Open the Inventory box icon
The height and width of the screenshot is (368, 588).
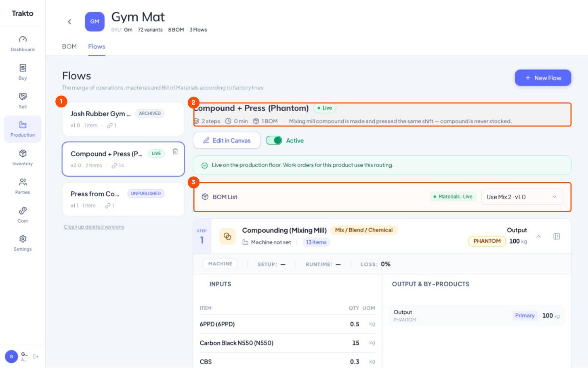tap(23, 154)
